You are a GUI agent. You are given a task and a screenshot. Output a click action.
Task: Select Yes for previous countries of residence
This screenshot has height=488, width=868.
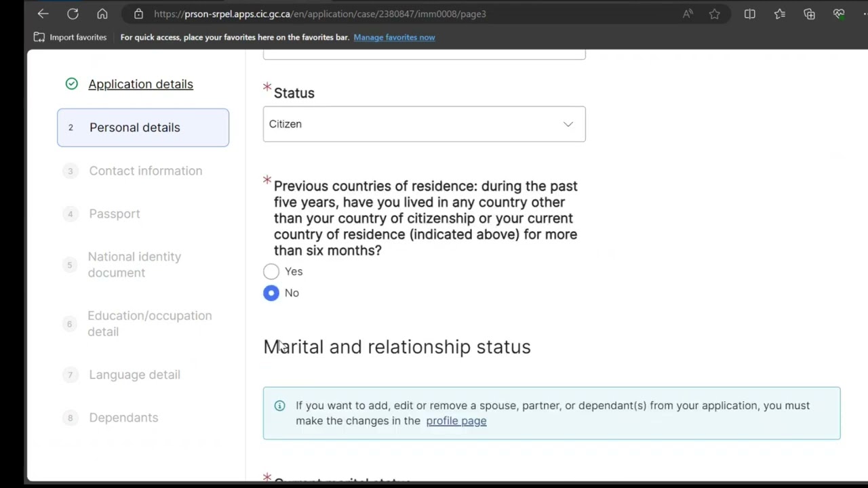pos(271,271)
